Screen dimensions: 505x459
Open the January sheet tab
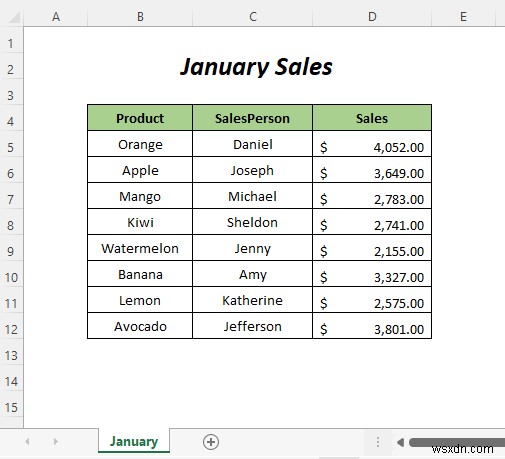134,441
